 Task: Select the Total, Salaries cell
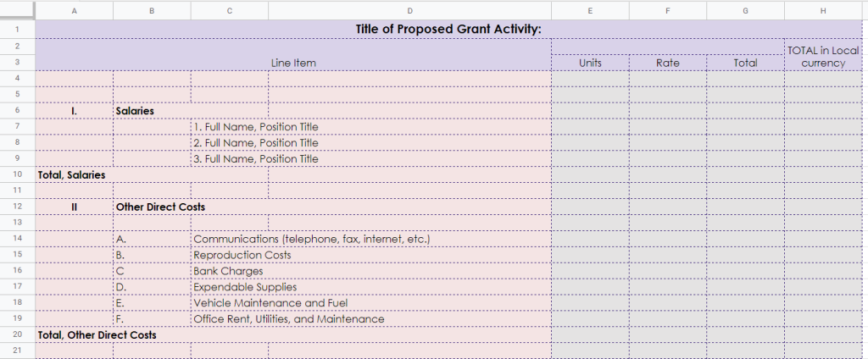click(152, 174)
